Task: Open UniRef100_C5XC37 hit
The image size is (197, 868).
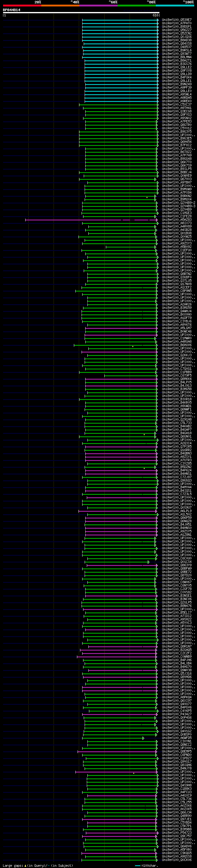Action: (177, 104)
